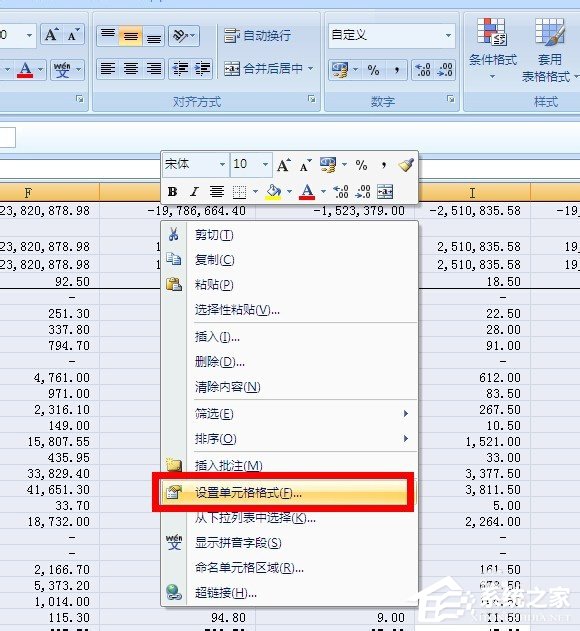Click comma style in mini toolbar
The height and width of the screenshot is (631, 580).
(384, 165)
